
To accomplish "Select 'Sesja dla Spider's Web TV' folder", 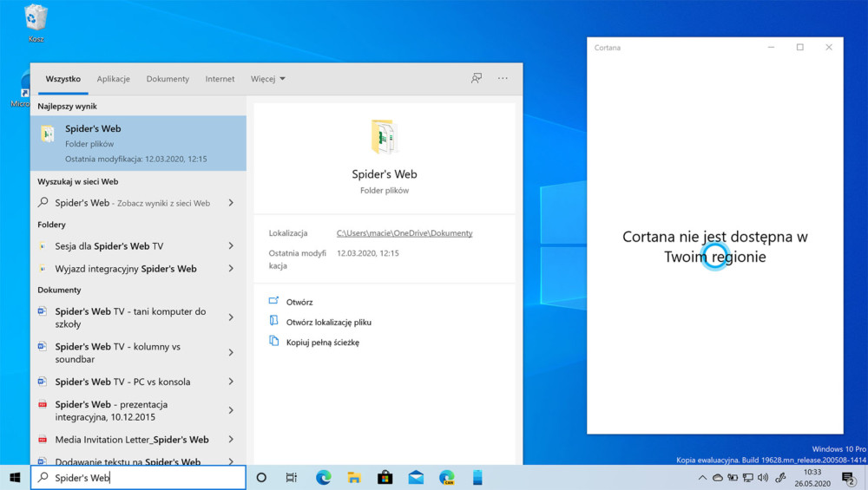I will 127,246.
